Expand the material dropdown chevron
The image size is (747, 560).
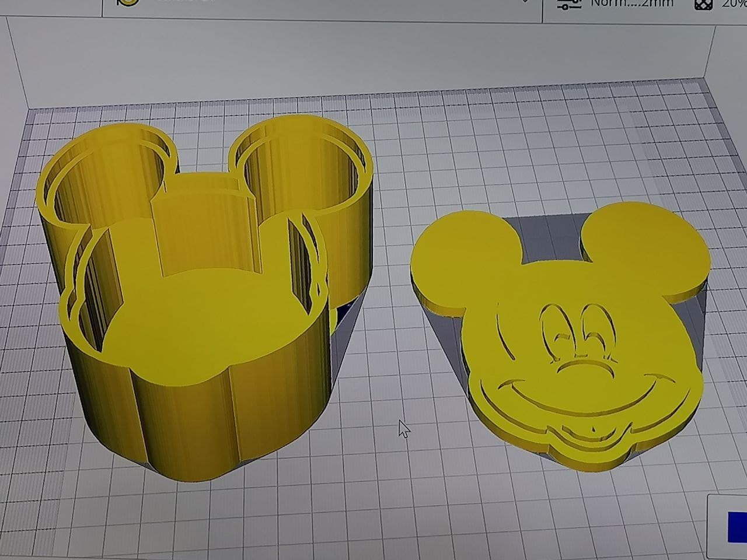tap(525, 3)
